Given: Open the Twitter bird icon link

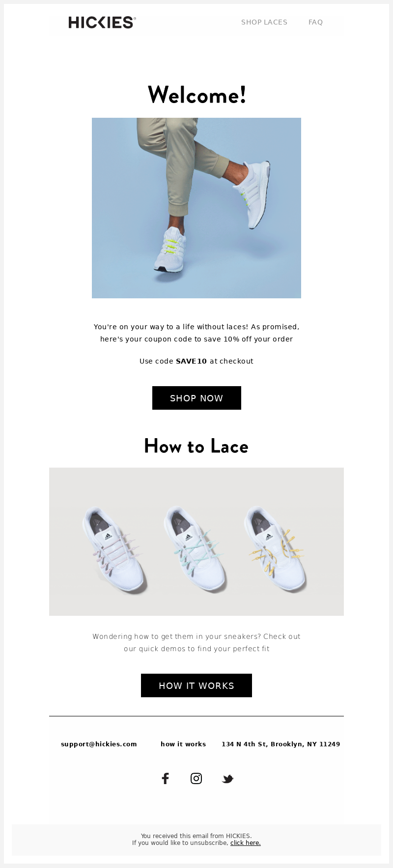Looking at the screenshot, I should tap(227, 779).
